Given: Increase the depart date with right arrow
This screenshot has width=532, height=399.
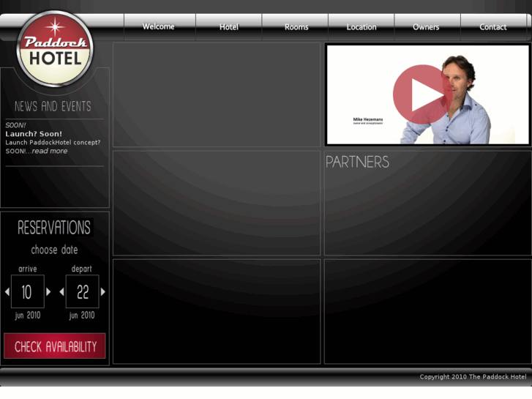Looking at the screenshot, I should point(102,291).
